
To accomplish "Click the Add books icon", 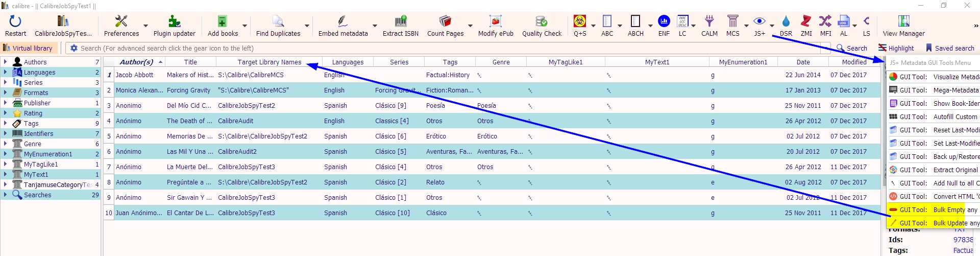I will coord(223,21).
